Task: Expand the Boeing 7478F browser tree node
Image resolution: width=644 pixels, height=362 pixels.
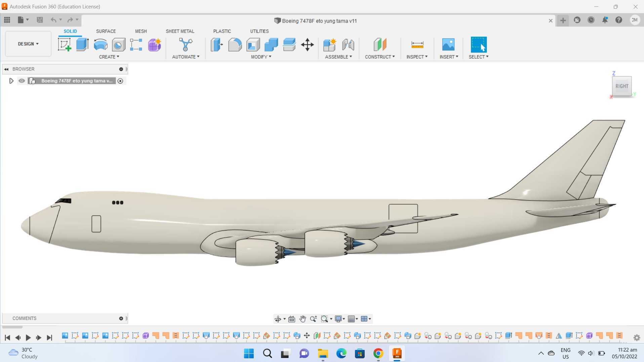Action: point(11,81)
